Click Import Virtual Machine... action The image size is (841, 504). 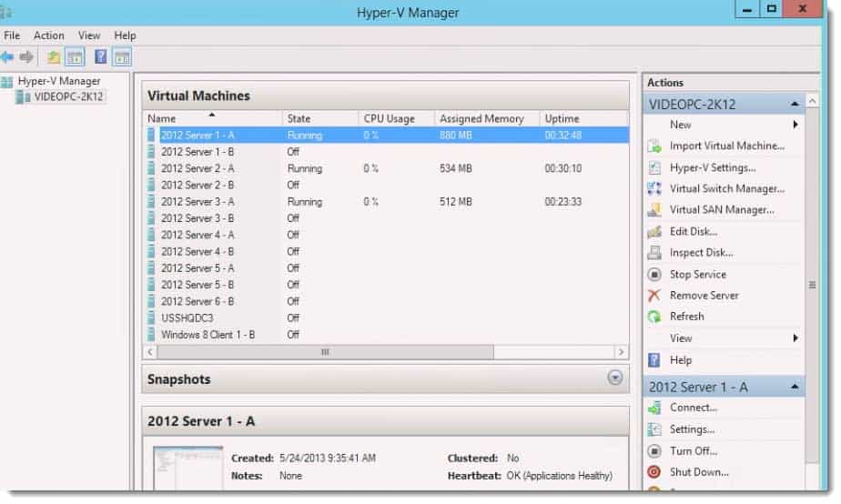pos(726,146)
